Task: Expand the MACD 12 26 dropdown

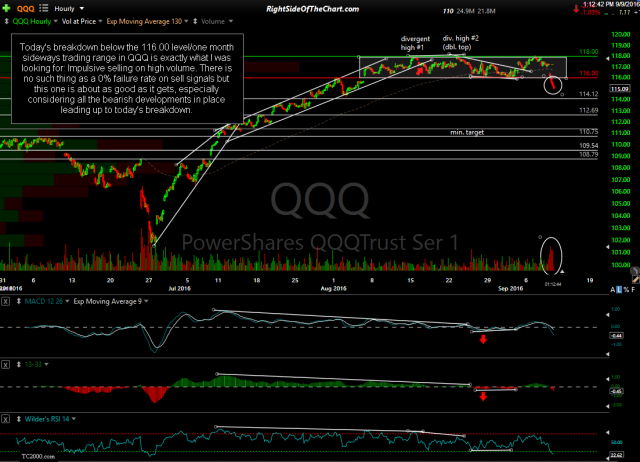Action: pyautogui.click(x=67, y=302)
